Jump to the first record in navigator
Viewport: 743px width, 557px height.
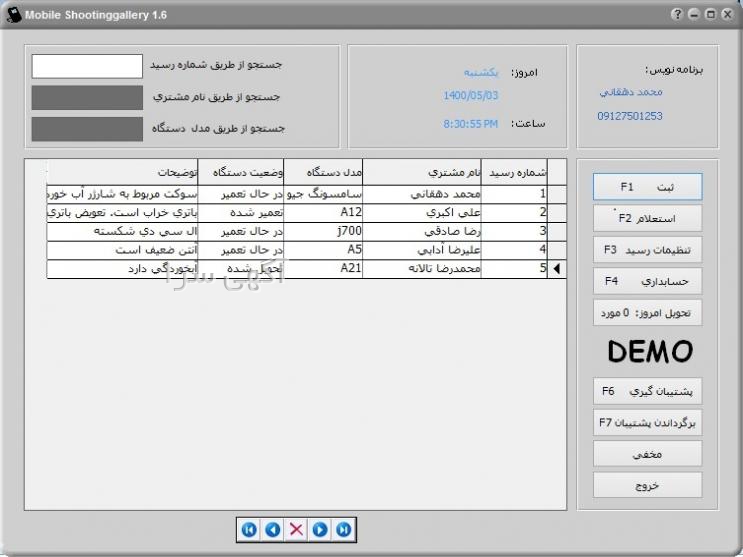250,530
